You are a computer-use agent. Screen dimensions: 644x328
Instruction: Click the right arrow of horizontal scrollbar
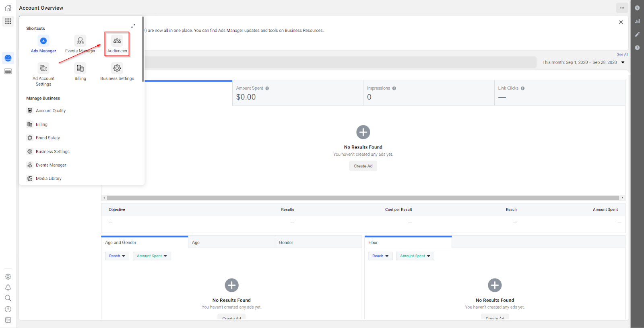(622, 198)
